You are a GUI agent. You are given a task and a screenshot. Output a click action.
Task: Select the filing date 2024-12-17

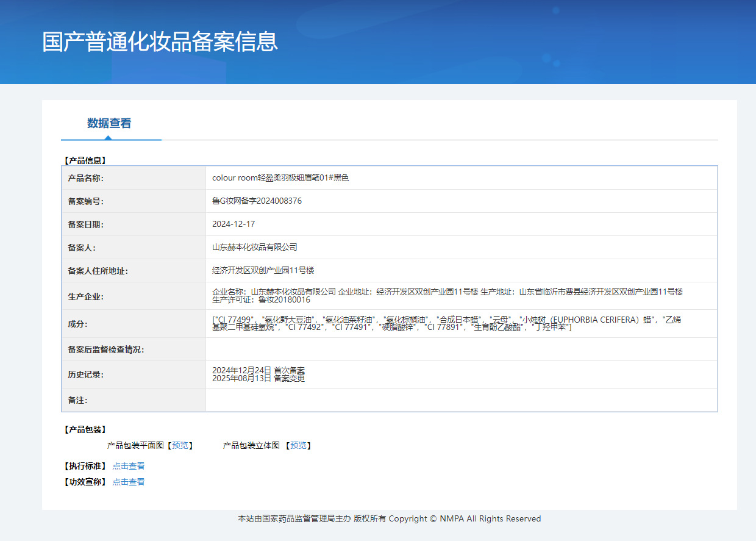tap(234, 224)
